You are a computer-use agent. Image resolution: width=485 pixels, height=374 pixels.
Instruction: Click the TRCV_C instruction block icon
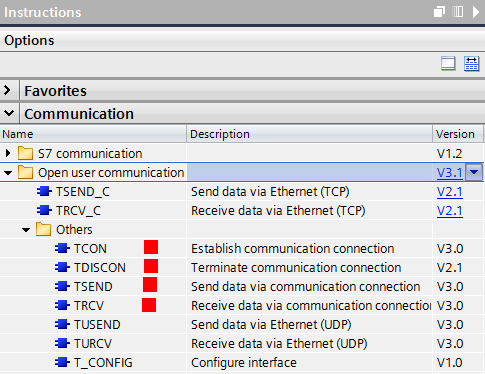[44, 210]
